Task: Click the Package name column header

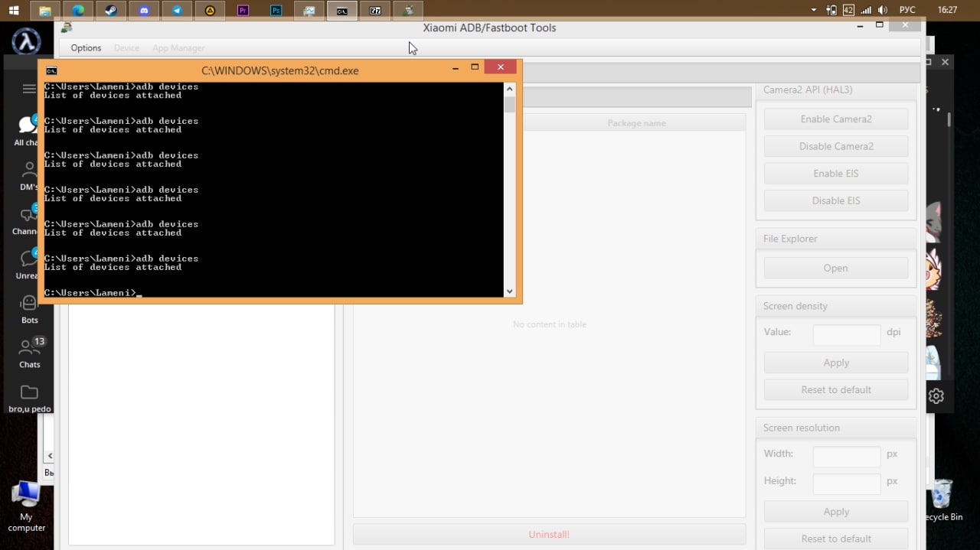Action: 636,122
